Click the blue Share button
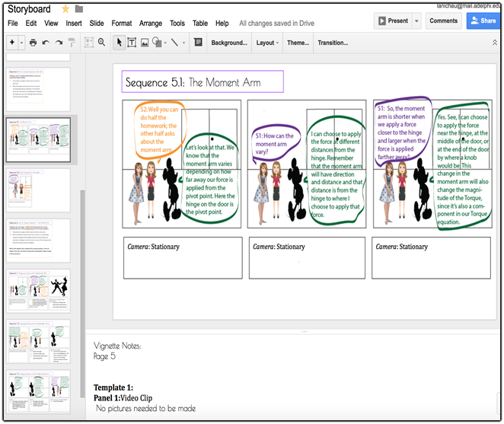 coord(483,21)
